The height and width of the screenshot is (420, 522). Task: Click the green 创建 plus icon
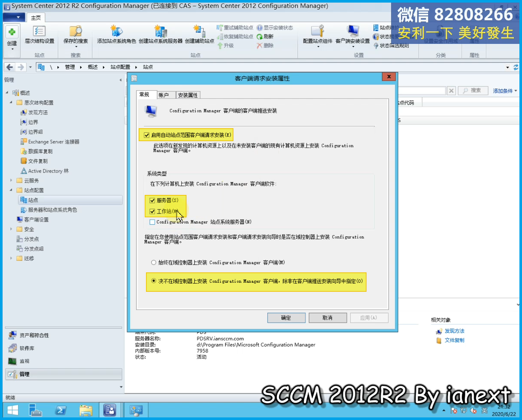point(12,32)
